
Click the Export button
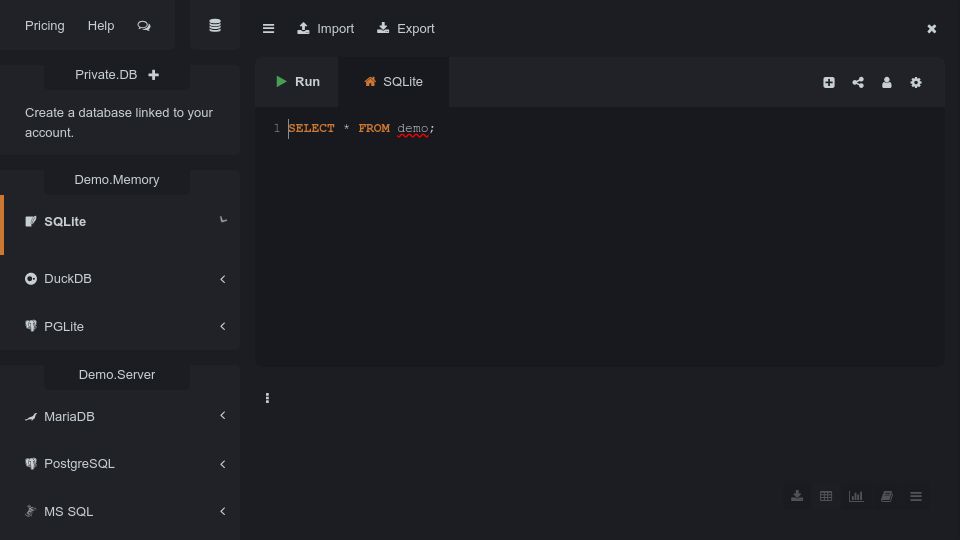pos(406,29)
